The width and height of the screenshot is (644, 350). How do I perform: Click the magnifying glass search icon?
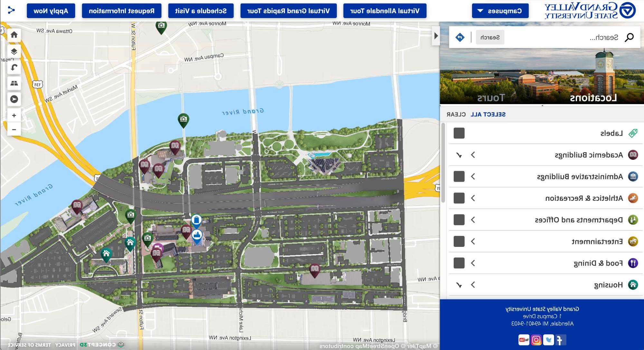click(629, 37)
